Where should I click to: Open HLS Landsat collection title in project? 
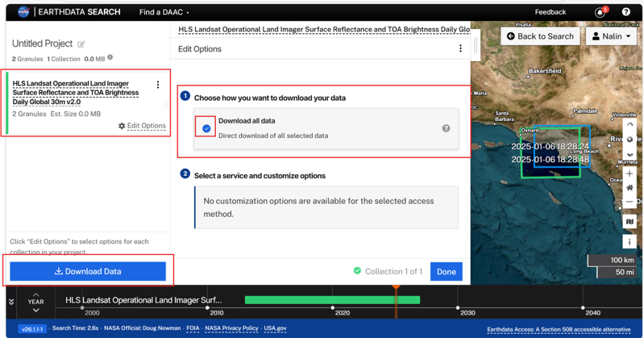click(x=76, y=92)
